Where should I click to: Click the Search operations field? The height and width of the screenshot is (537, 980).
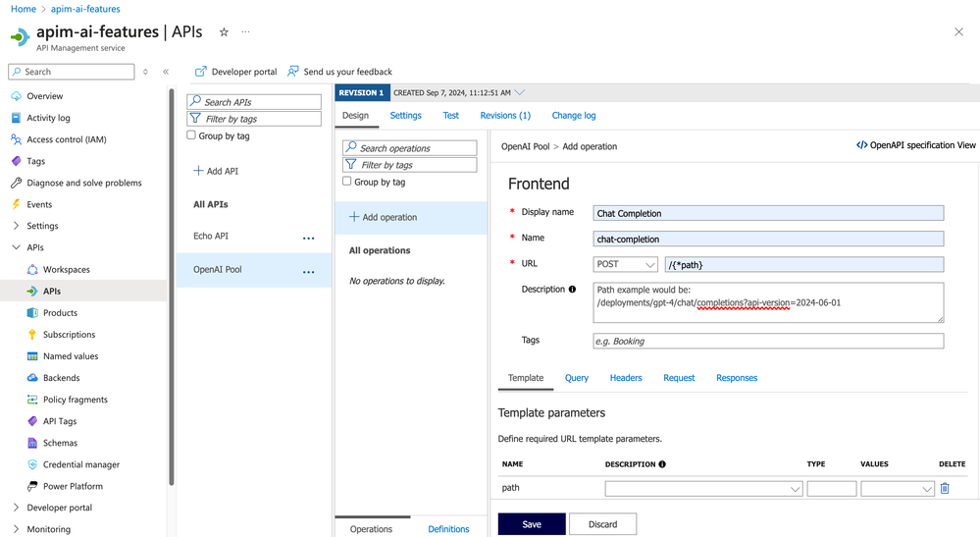tap(409, 148)
